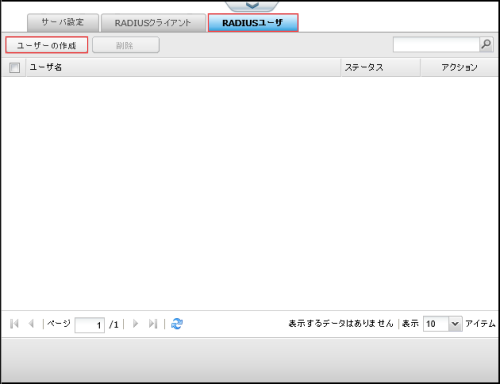Tick the select-all checkbox in the header
The height and width of the screenshot is (384, 500).
[x=14, y=68]
